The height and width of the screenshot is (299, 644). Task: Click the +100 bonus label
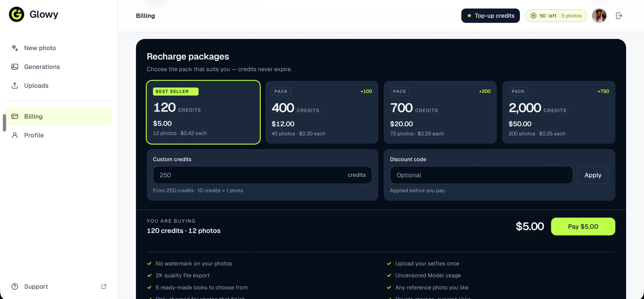[366, 91]
